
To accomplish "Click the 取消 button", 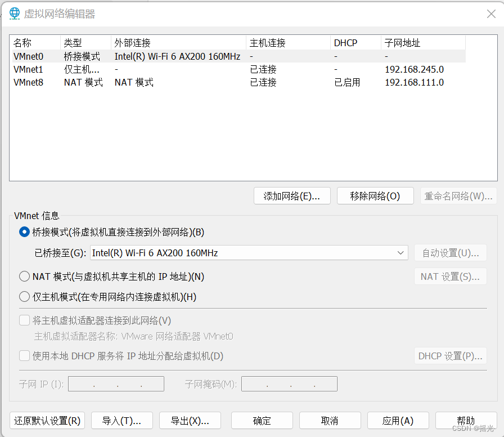I will (x=330, y=421).
